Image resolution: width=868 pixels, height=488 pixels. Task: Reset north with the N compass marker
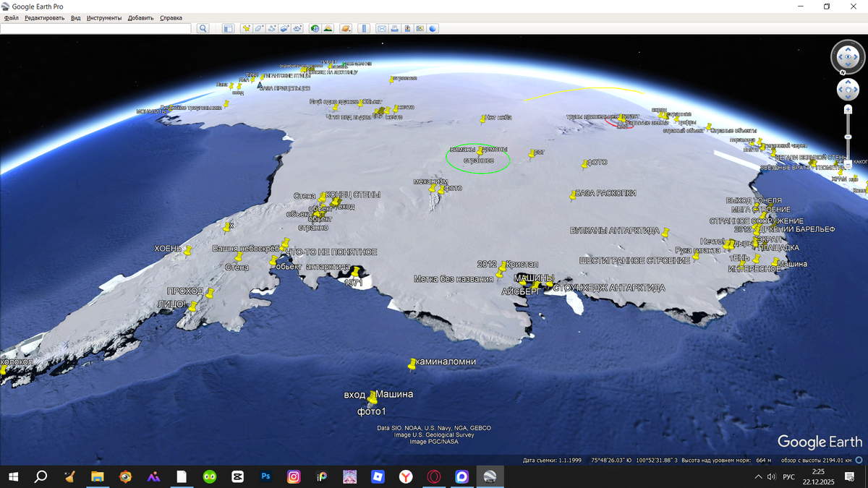(843, 72)
